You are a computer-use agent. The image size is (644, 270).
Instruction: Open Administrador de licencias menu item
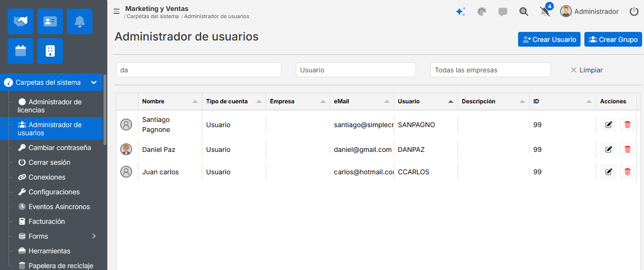52,106
